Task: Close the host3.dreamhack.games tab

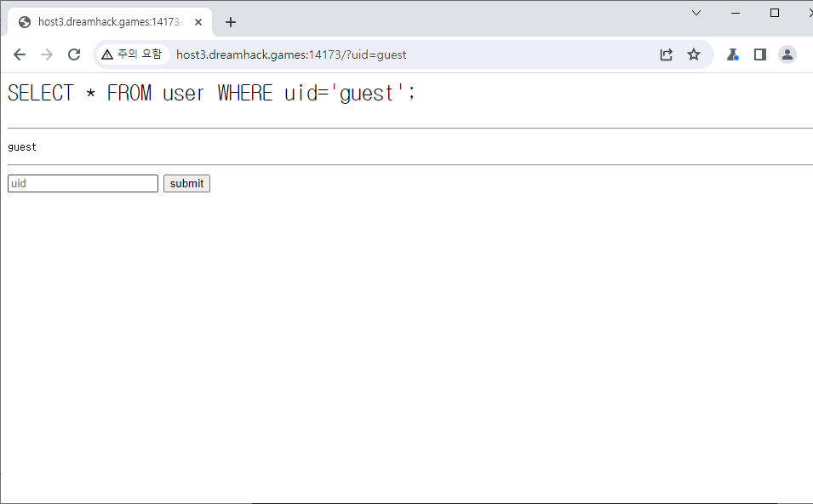Action: (198, 22)
